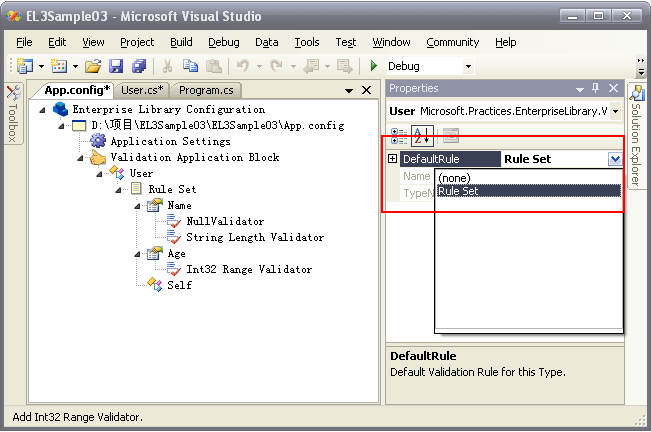Click the NullValidator checkmark icon

174,221
